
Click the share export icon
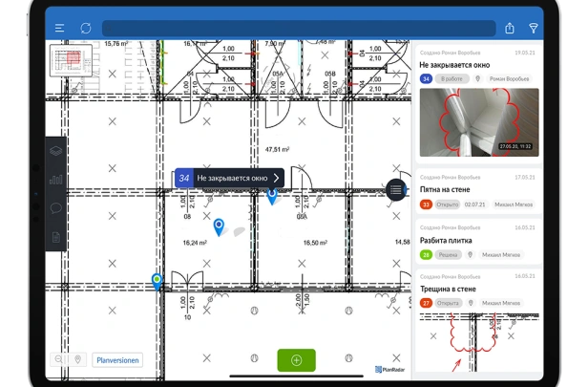[510, 28]
